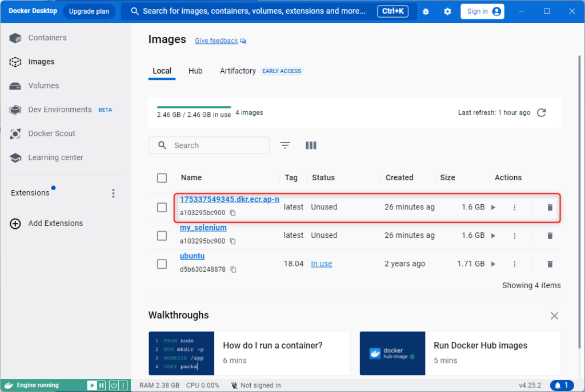This screenshot has width=585, height=392.
Task: Open more actions for ubuntu image
Action: point(515,264)
